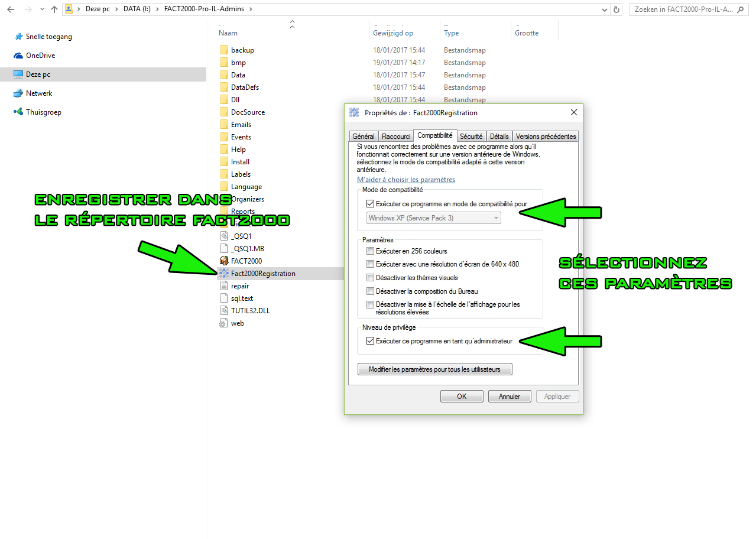Toggle compatibility mode checkbox
The height and width of the screenshot is (539, 756).
(x=371, y=204)
